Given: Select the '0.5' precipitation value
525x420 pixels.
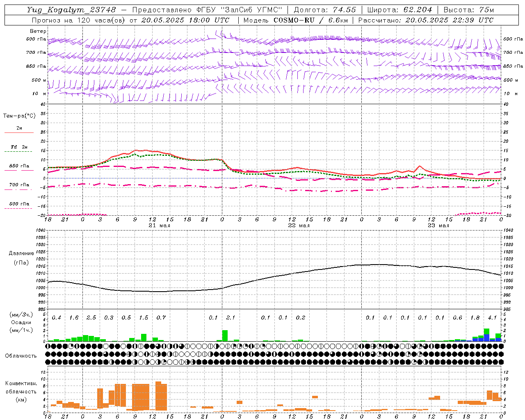Looking at the screenshot, I should (126, 317).
